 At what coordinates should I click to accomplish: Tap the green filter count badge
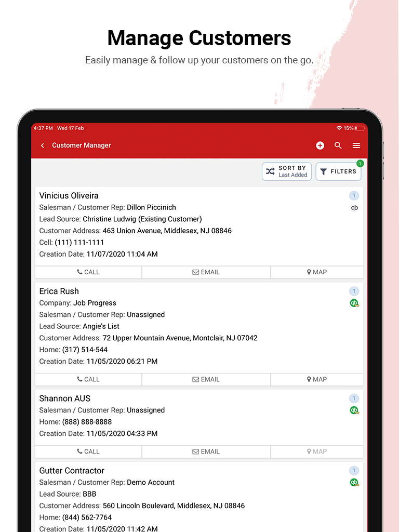(360, 164)
